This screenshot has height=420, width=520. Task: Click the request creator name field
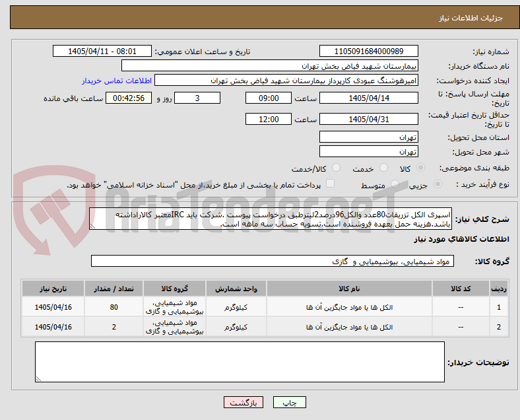point(286,81)
